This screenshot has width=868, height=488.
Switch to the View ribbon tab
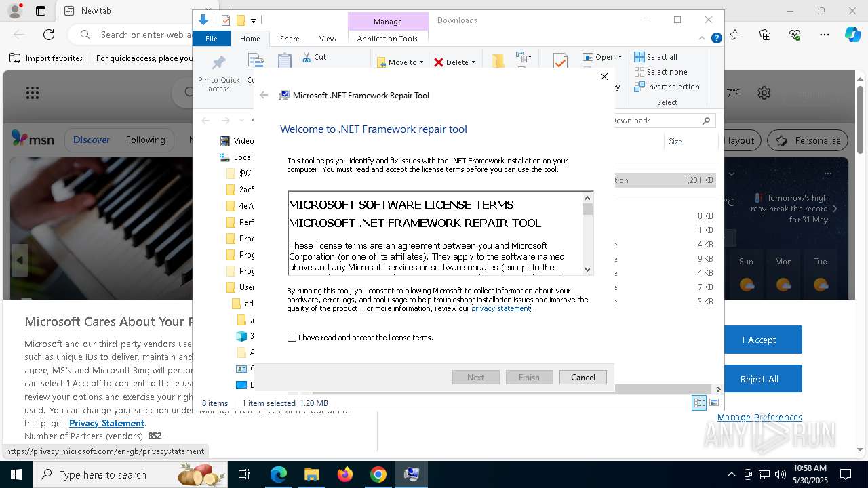328,39
